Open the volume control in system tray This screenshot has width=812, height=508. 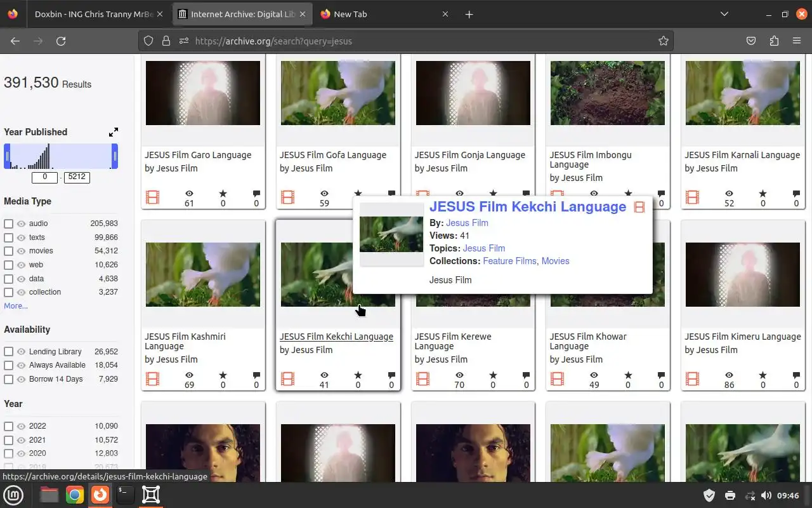pyautogui.click(x=766, y=495)
